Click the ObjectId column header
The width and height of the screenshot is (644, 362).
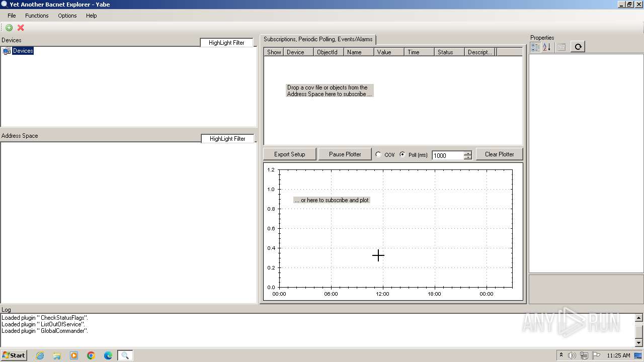(x=329, y=52)
